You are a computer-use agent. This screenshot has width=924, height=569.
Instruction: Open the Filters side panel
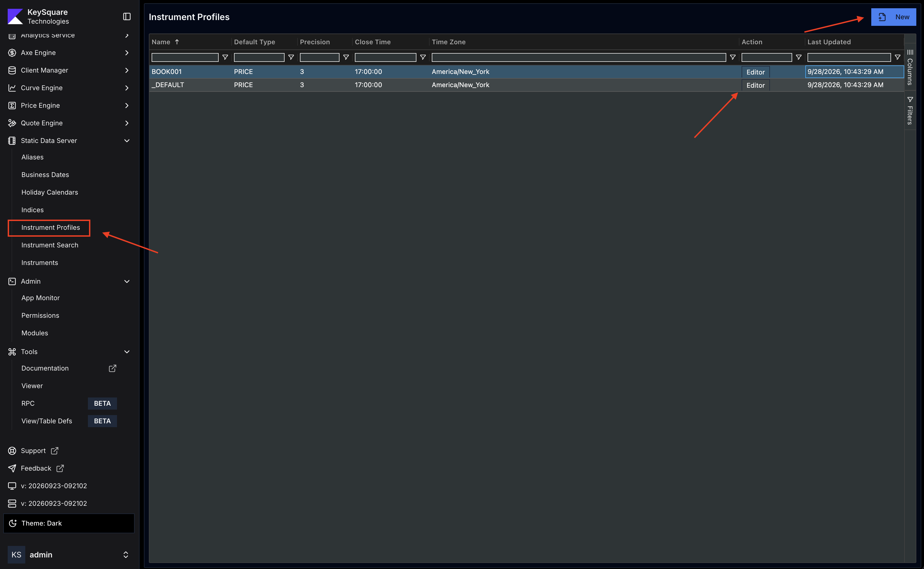point(910,111)
